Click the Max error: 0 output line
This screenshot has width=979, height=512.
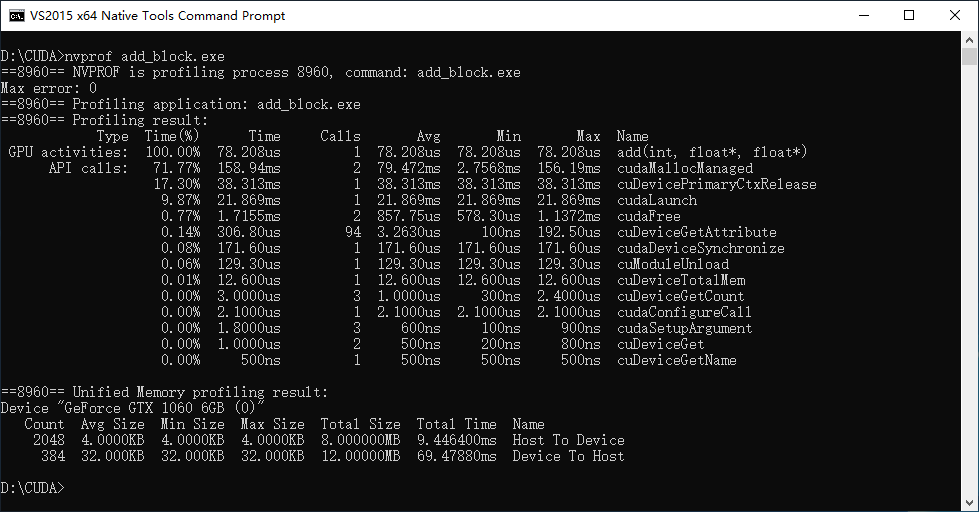click(x=49, y=88)
